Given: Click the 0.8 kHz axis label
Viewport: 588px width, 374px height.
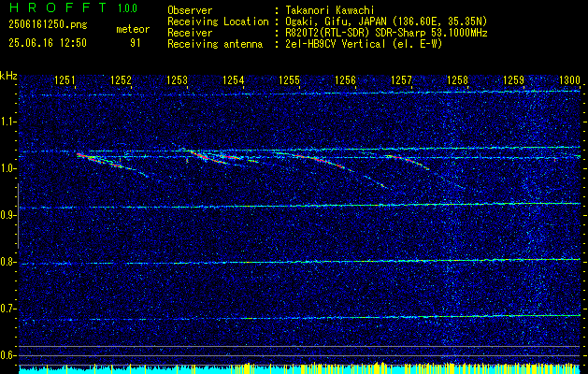Looking at the screenshot, I should [x=8, y=262].
